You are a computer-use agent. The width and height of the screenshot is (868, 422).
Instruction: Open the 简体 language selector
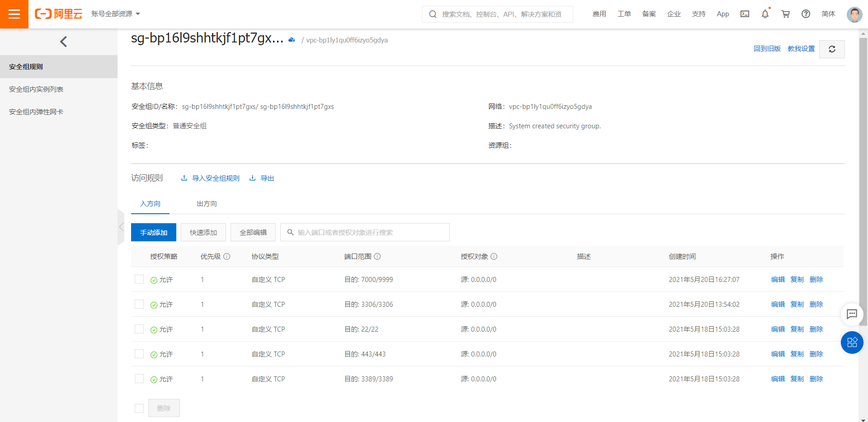pos(828,14)
